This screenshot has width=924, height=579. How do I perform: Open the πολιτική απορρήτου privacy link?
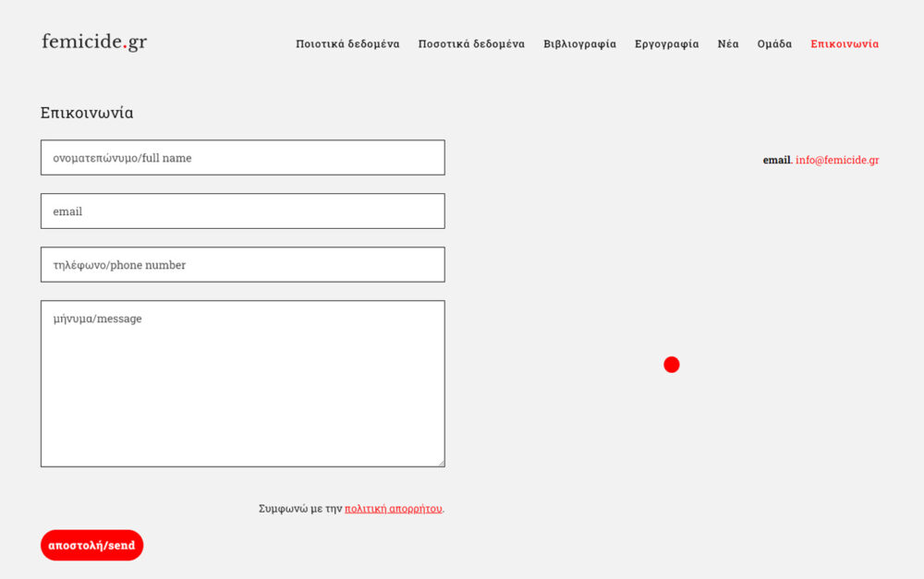(394, 509)
